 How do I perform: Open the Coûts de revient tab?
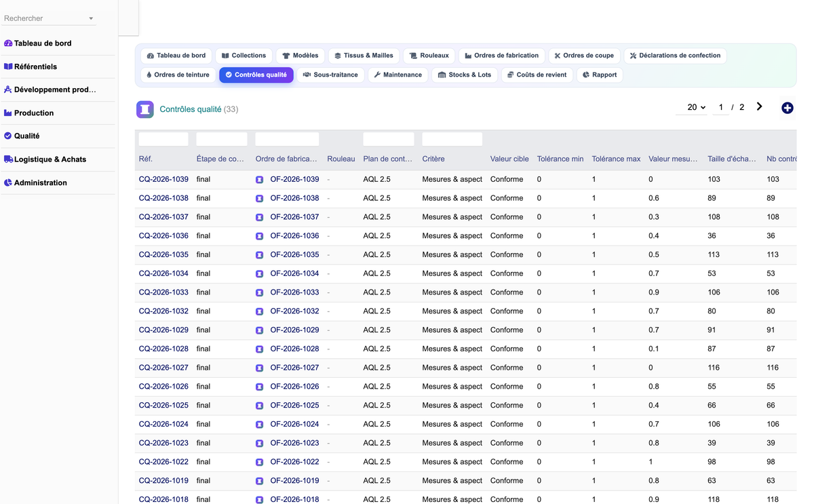(x=537, y=75)
